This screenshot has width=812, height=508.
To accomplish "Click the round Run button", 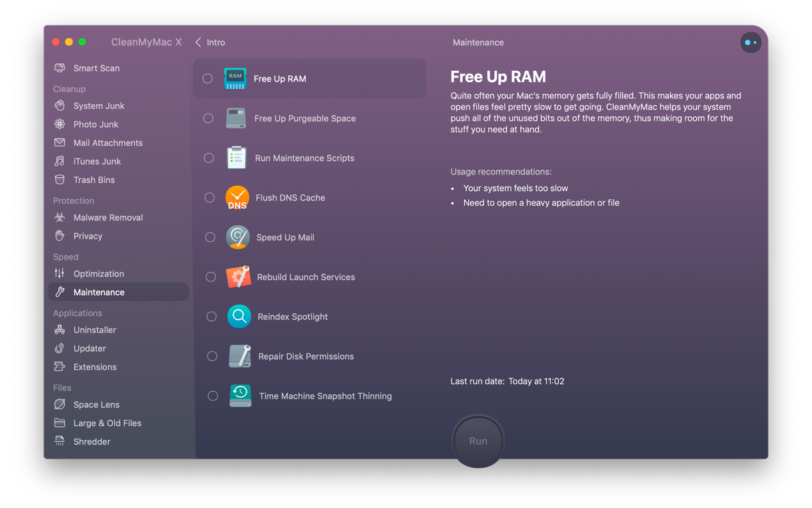I will 478,441.
